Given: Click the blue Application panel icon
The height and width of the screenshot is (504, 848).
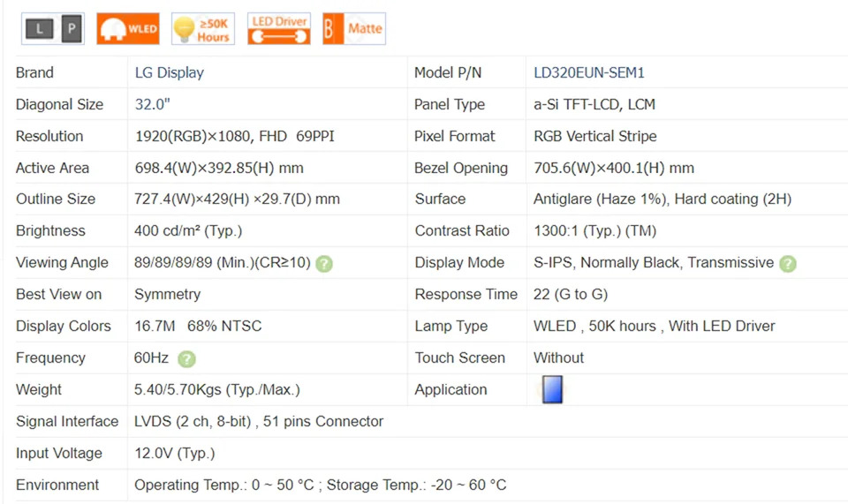Looking at the screenshot, I should [x=552, y=389].
